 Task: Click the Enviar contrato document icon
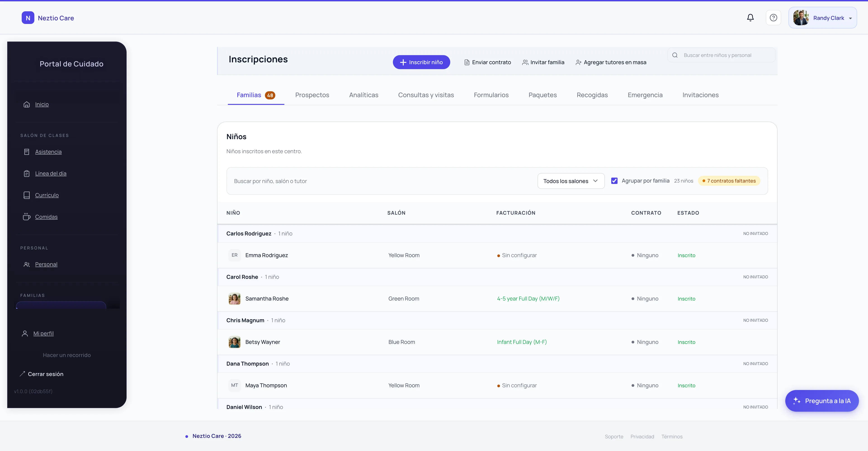pyautogui.click(x=467, y=62)
